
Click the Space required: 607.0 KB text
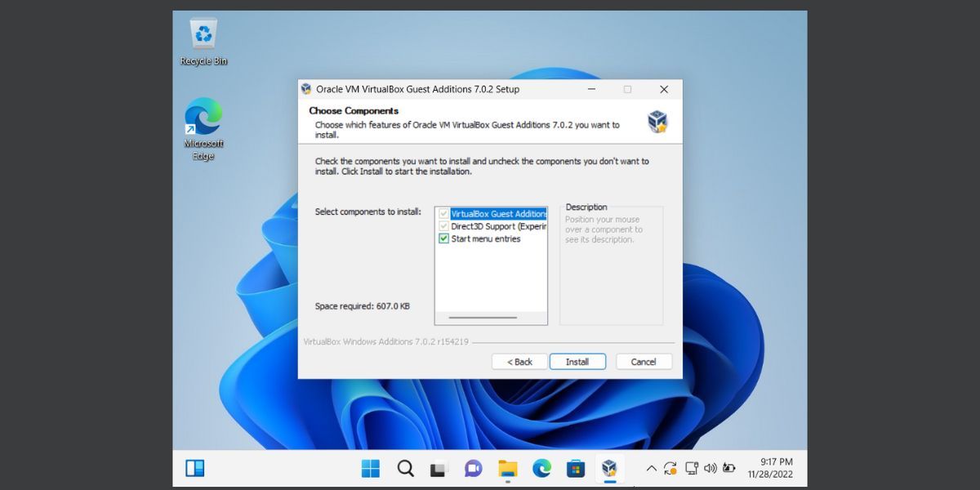tap(363, 306)
